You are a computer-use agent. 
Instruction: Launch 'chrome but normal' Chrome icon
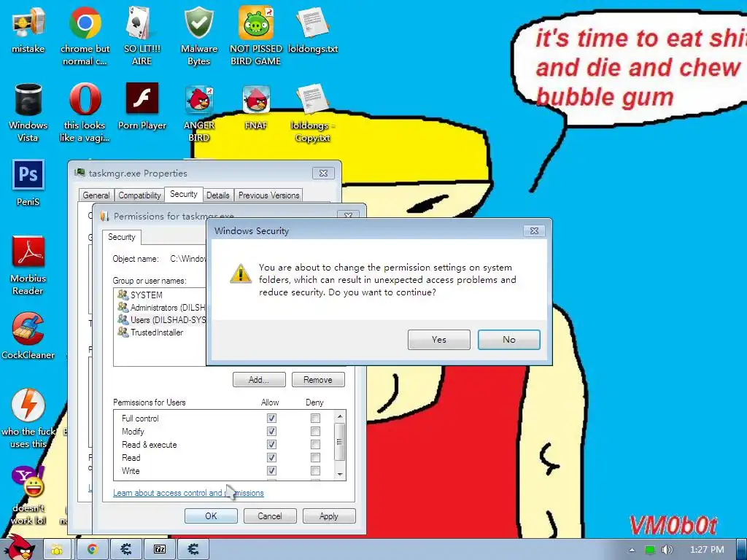[85, 36]
